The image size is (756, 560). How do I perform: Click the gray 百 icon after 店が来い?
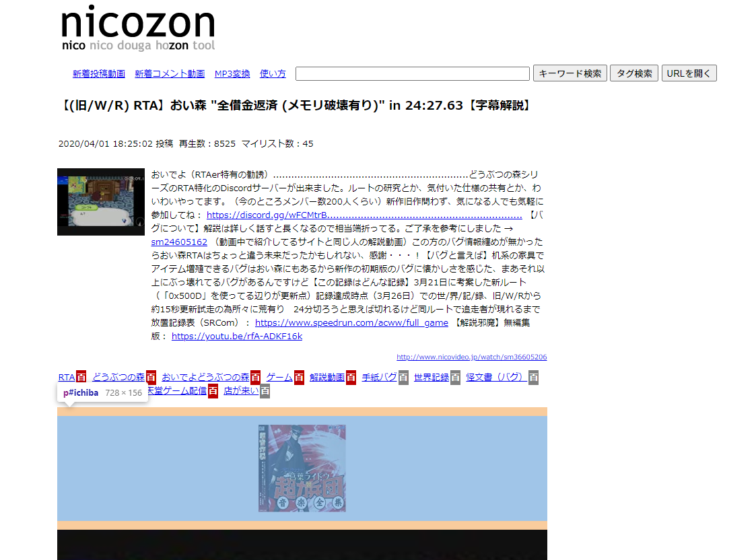pos(265,391)
